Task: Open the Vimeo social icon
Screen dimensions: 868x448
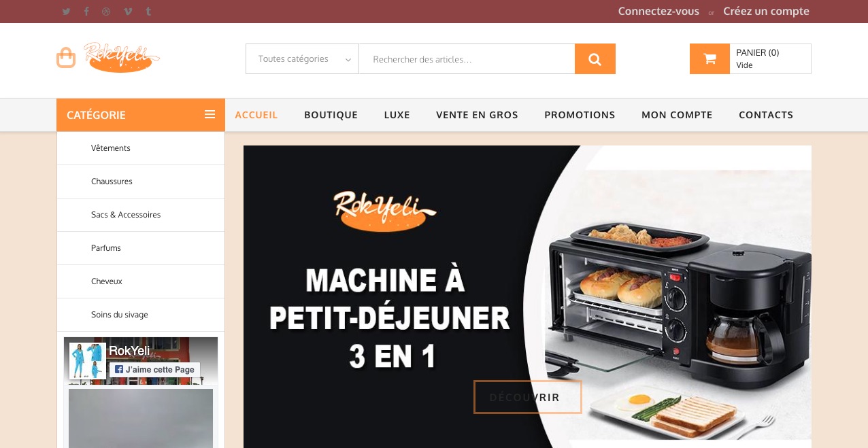Action: 128,12
